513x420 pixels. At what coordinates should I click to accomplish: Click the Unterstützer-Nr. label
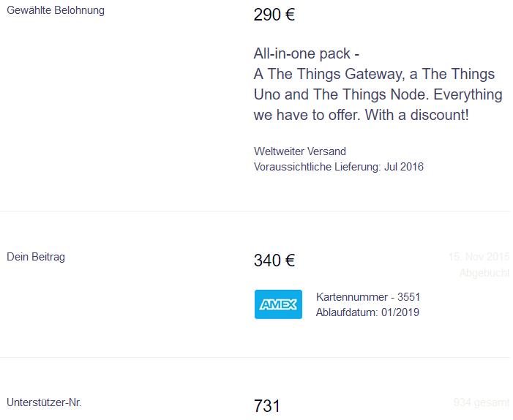tap(44, 402)
